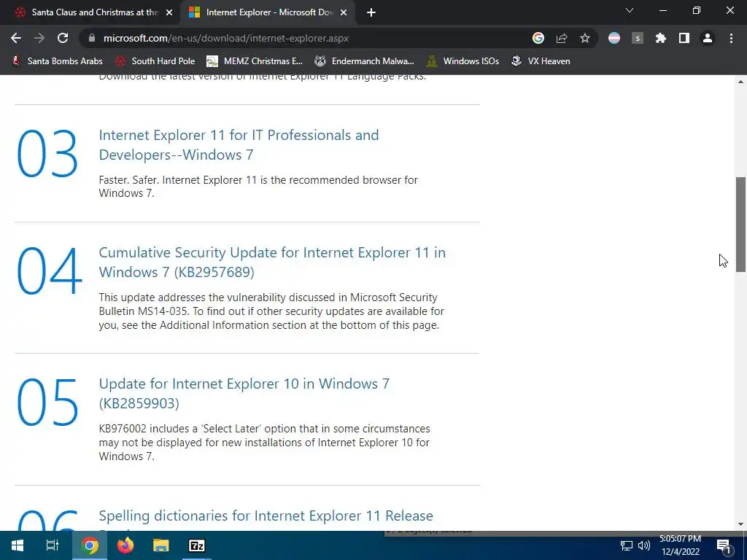The width and height of the screenshot is (747, 560).
Task: Open the striped flag extension icon
Action: (x=614, y=38)
